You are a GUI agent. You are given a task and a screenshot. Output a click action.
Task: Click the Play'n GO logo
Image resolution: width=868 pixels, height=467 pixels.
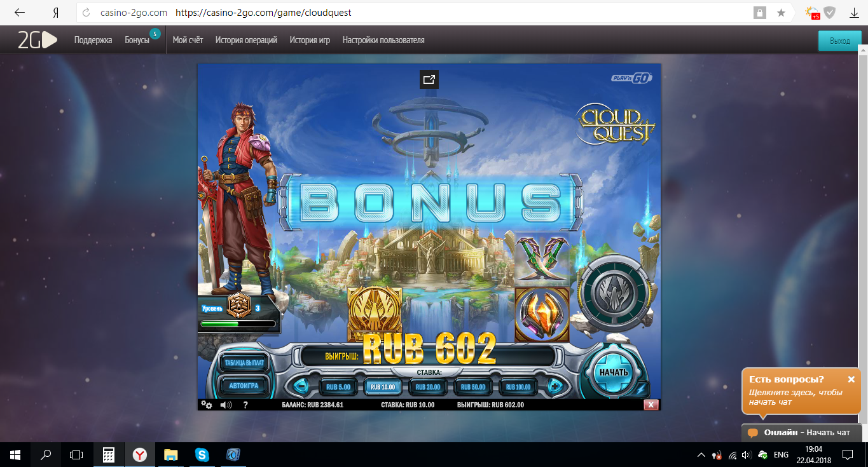coord(631,78)
